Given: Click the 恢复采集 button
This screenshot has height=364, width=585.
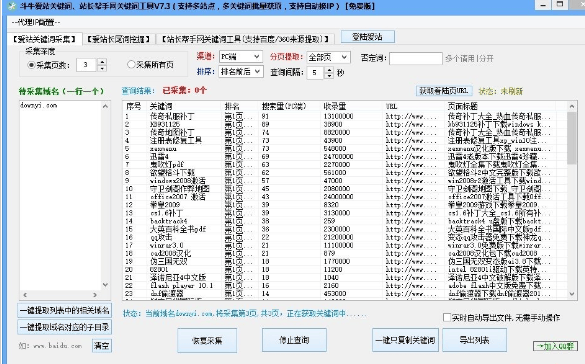Looking at the screenshot, I should (207, 340).
